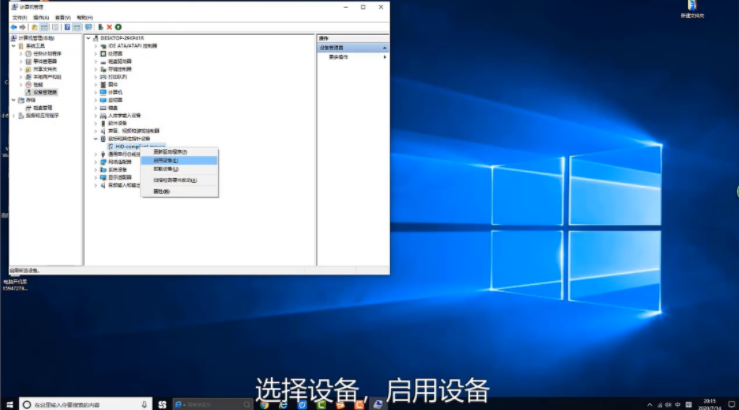Image resolution: width=739 pixels, height=410 pixels.
Task: Toggle the show/hide action pane toolbar icon
Action: (76, 27)
